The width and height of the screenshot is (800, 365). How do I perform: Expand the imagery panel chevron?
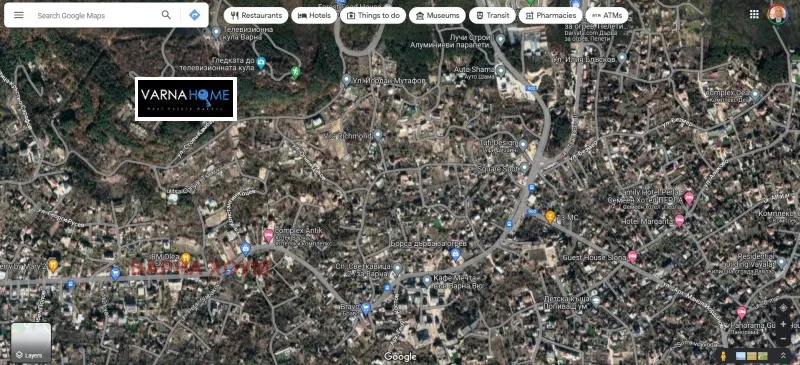(x=783, y=355)
